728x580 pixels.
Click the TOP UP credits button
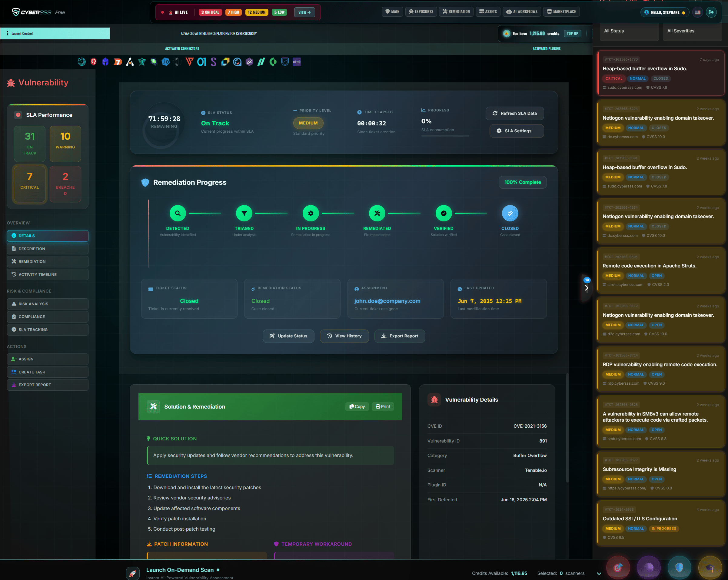click(572, 33)
